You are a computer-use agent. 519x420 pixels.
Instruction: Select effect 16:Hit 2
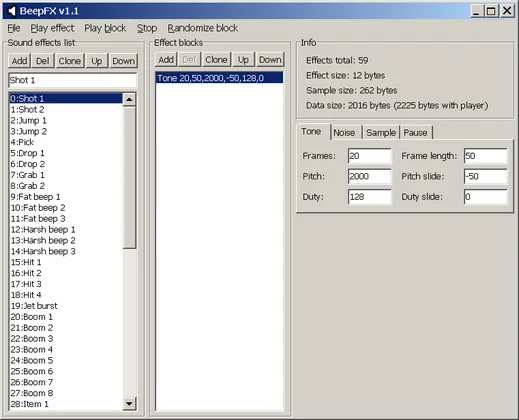coord(66,273)
